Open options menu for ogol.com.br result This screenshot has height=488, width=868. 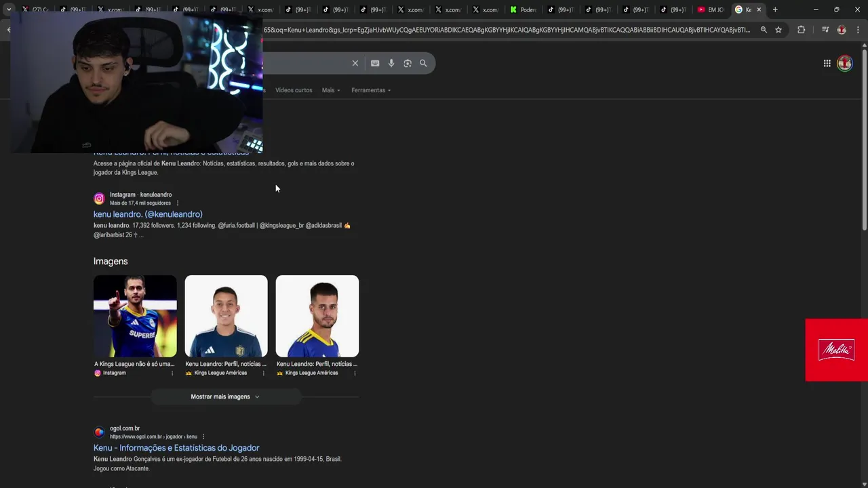[x=203, y=436]
